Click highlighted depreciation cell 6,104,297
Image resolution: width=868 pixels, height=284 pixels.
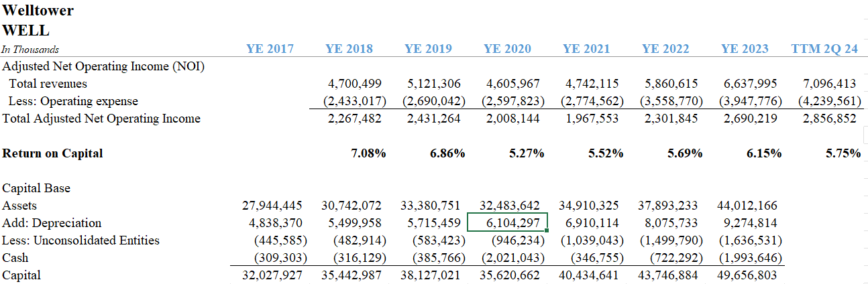(x=508, y=222)
